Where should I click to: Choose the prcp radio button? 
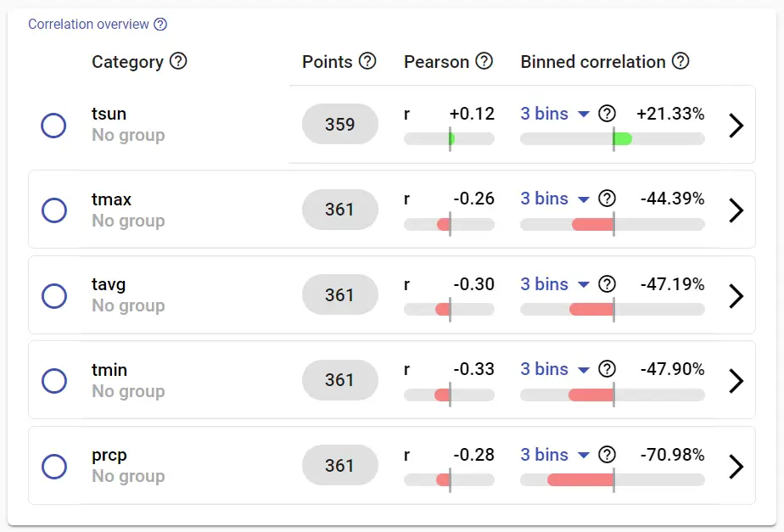pyautogui.click(x=54, y=467)
